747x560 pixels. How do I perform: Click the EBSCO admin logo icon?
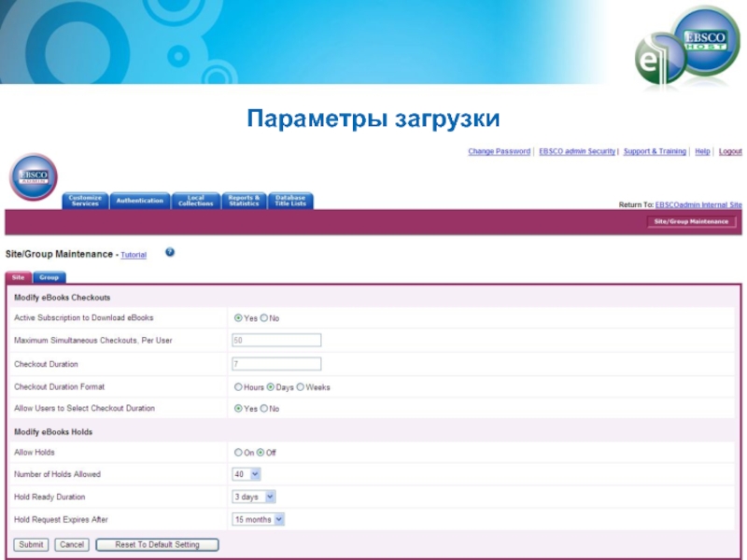click(34, 177)
